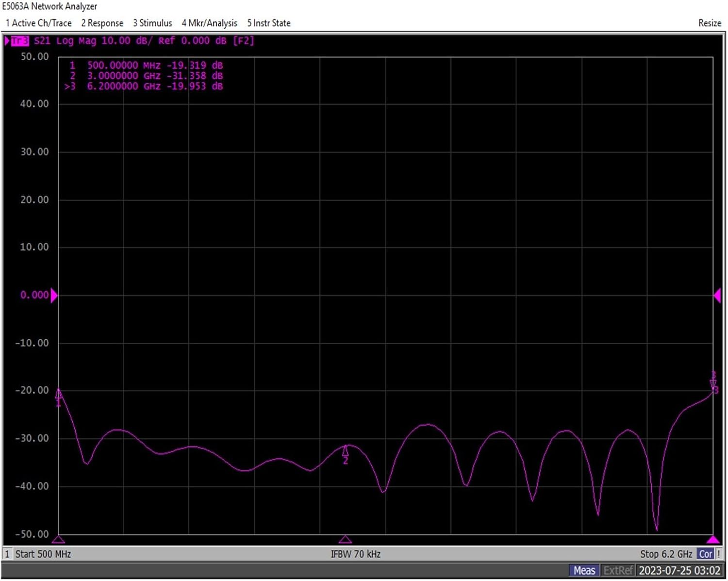
Task: Open the Mkr/Analysis menu
Action: coord(209,23)
